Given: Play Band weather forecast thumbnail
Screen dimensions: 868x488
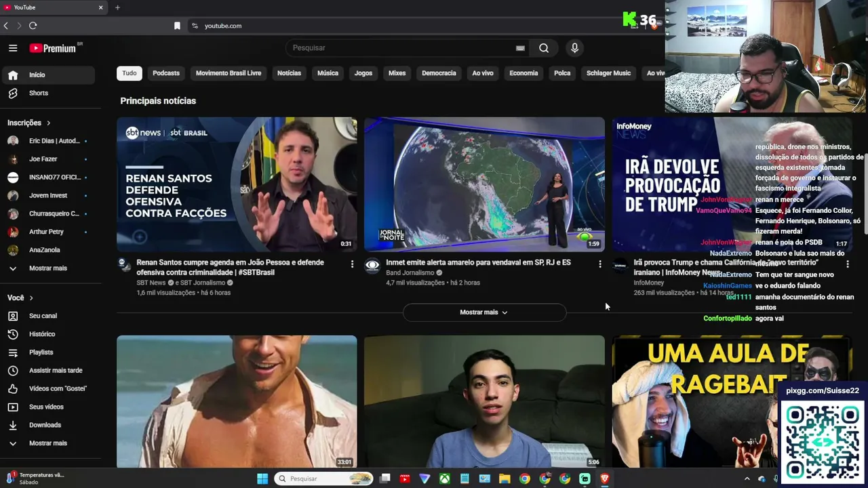Looking at the screenshot, I should (x=484, y=184).
